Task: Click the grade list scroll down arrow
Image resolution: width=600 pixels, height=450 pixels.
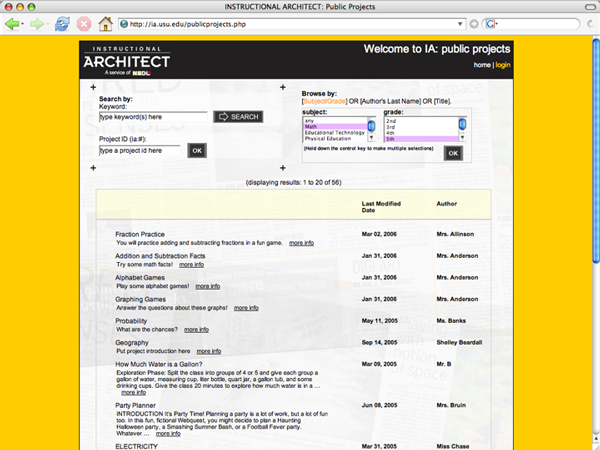Action: (x=463, y=137)
